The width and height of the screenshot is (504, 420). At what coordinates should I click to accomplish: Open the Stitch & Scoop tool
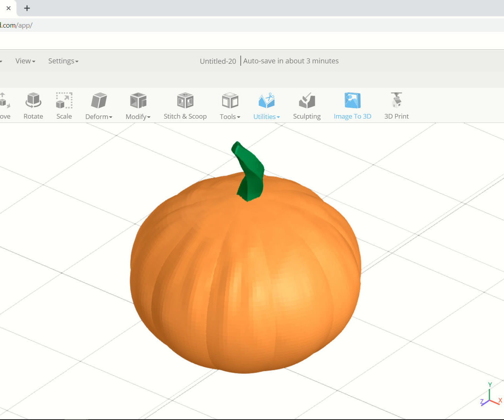(185, 105)
